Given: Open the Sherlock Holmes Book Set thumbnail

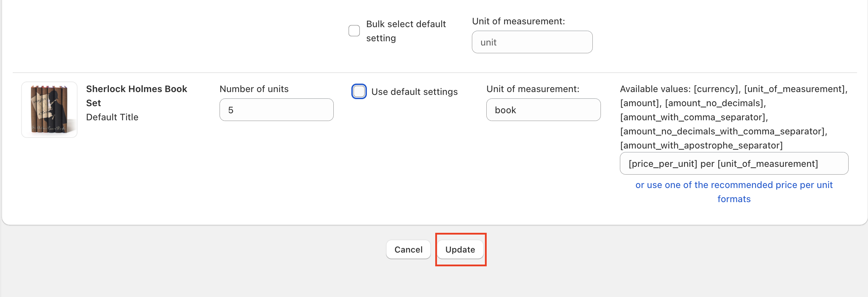Looking at the screenshot, I should click(49, 110).
